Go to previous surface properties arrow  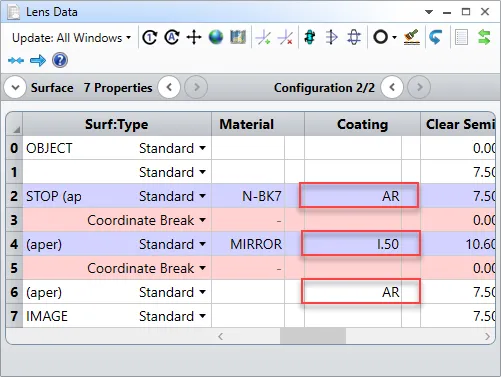(x=169, y=88)
